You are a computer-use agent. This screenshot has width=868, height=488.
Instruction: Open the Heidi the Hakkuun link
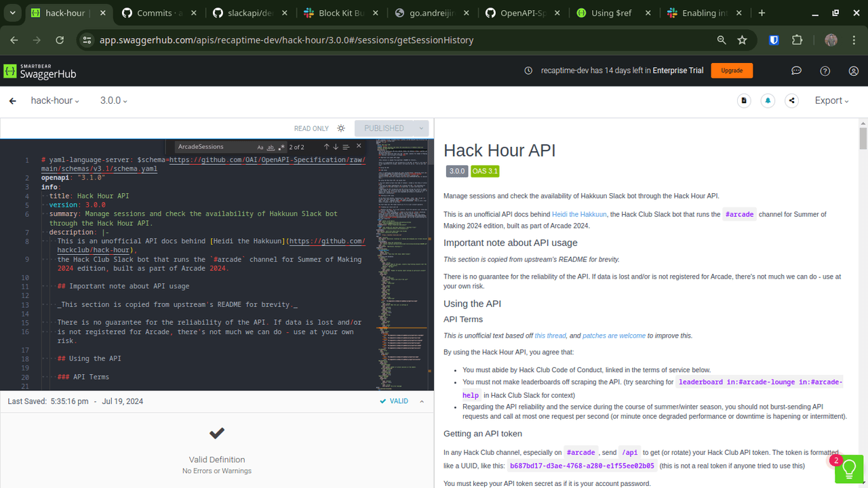(578, 214)
